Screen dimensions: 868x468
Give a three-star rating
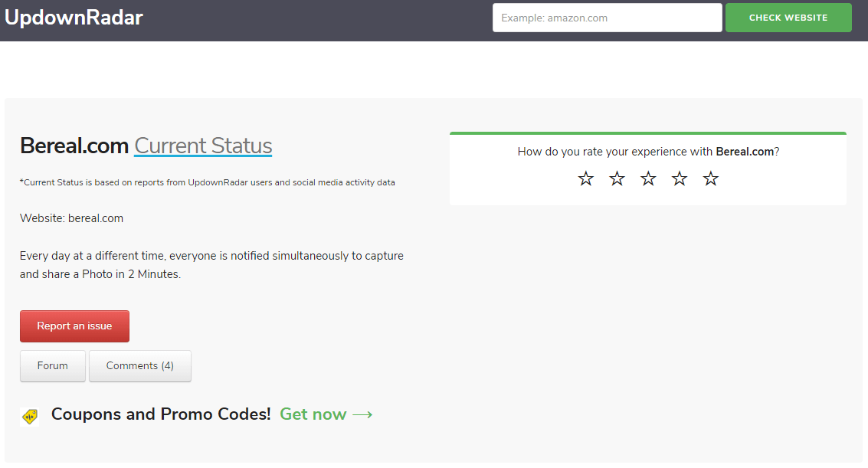pyautogui.click(x=648, y=178)
